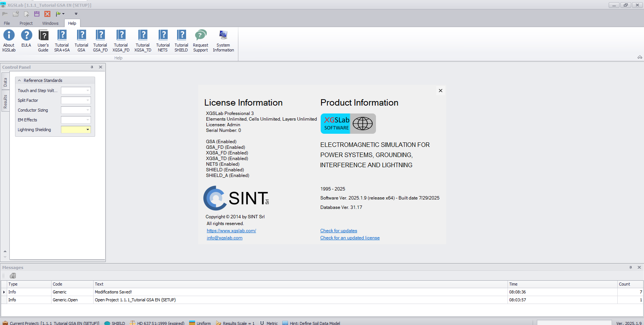This screenshot has height=325, width=644.
Task: Click the Messages panel list icon
Action: click(13, 276)
